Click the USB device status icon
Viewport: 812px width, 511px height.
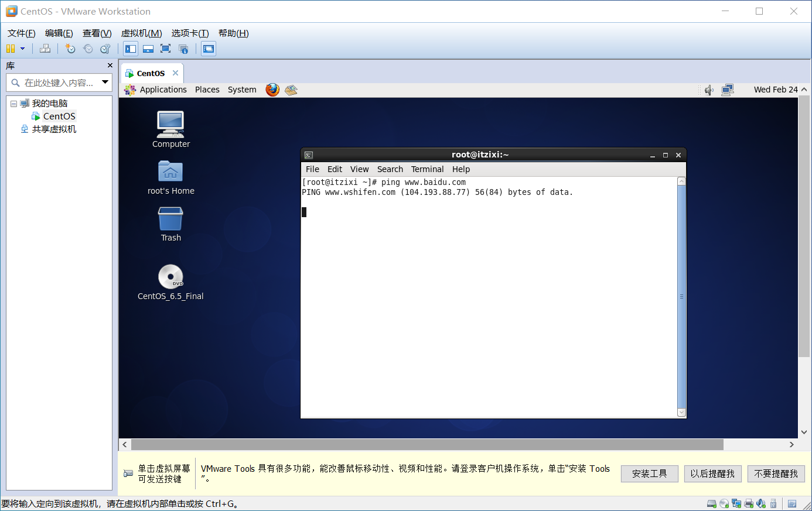click(x=773, y=503)
